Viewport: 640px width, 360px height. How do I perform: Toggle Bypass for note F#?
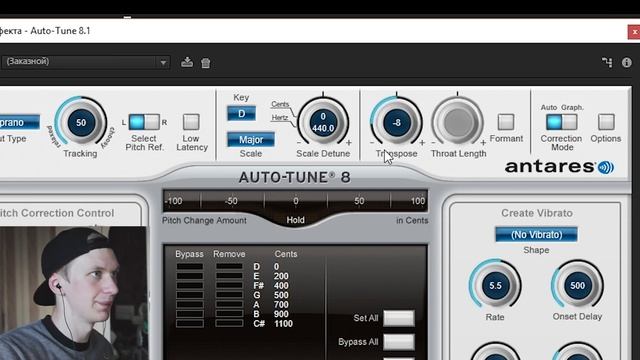pos(190,285)
